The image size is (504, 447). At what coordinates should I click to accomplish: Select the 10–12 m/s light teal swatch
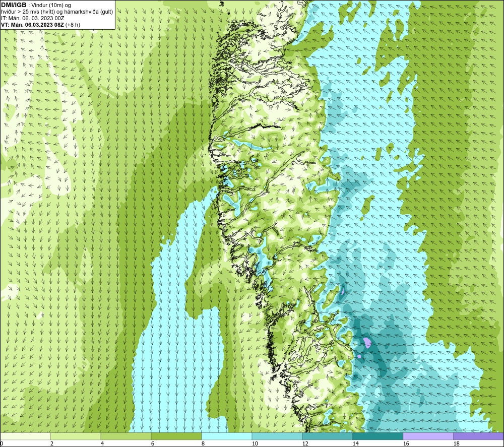[277, 436]
